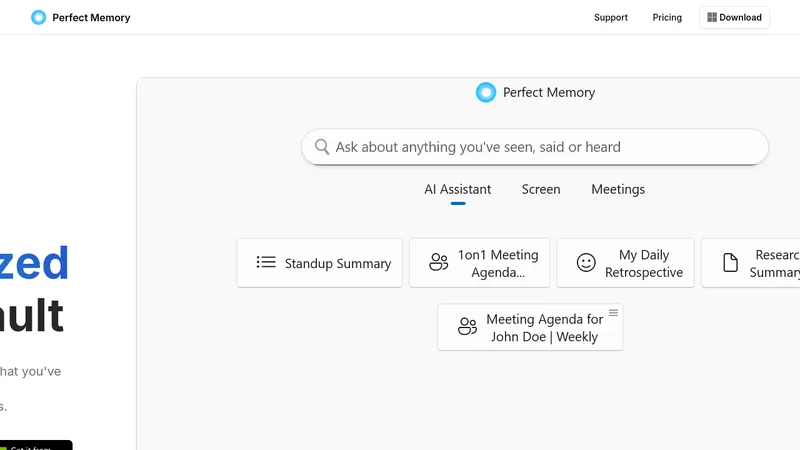Click the Download button

pyautogui.click(x=734, y=17)
